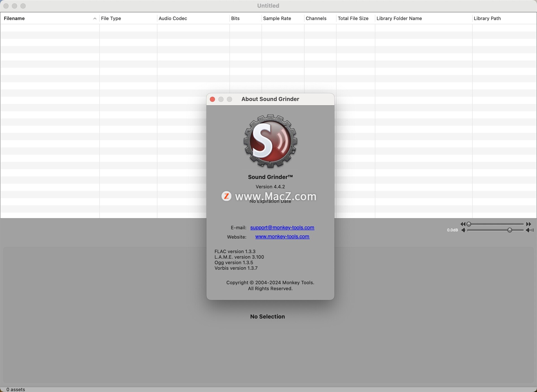Click the Copyright 2004-2024 Monkey Tools text
Viewport: 537px width, 392px height.
(270, 286)
